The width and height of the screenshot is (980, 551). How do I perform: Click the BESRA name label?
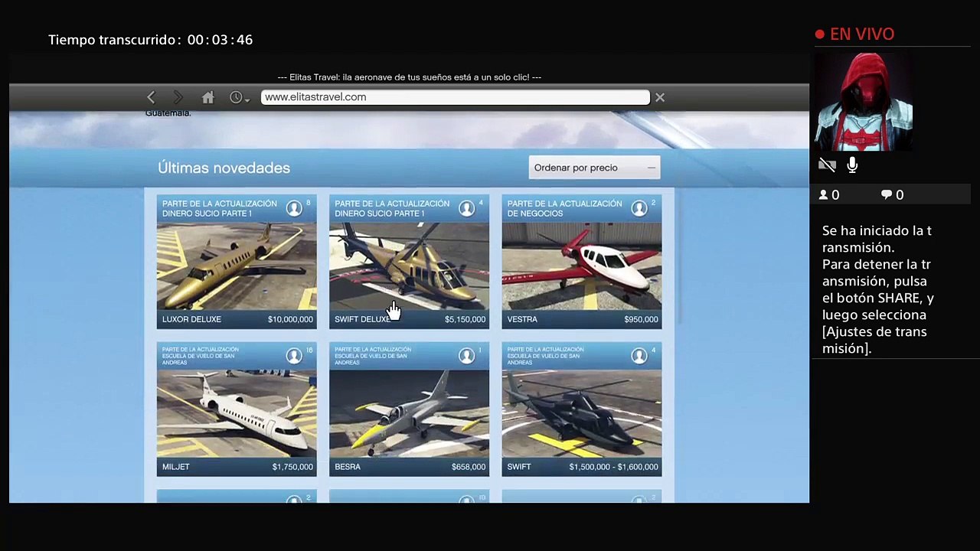pos(348,467)
